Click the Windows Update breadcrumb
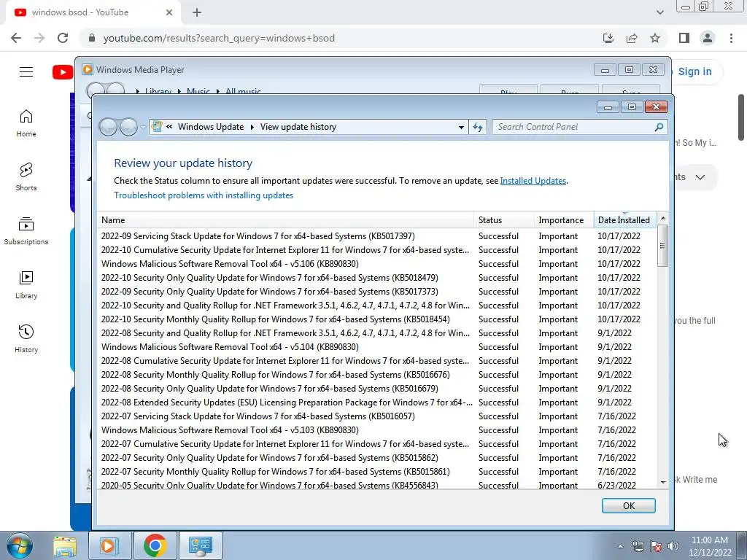This screenshot has width=747, height=560. coord(211,127)
